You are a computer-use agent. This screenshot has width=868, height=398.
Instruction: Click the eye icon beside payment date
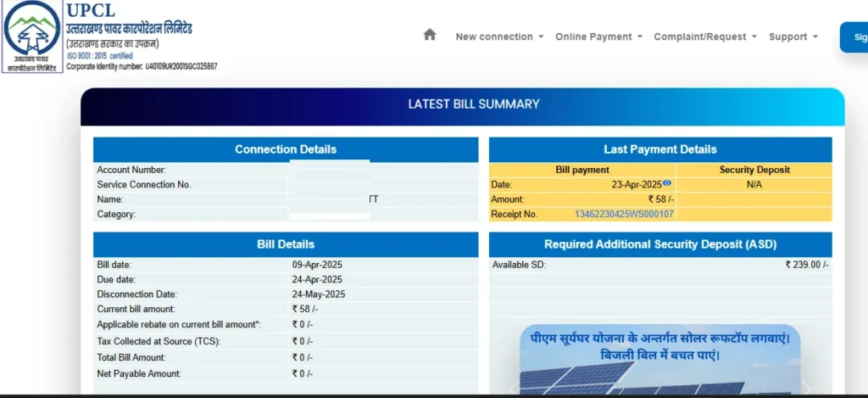pyautogui.click(x=667, y=183)
